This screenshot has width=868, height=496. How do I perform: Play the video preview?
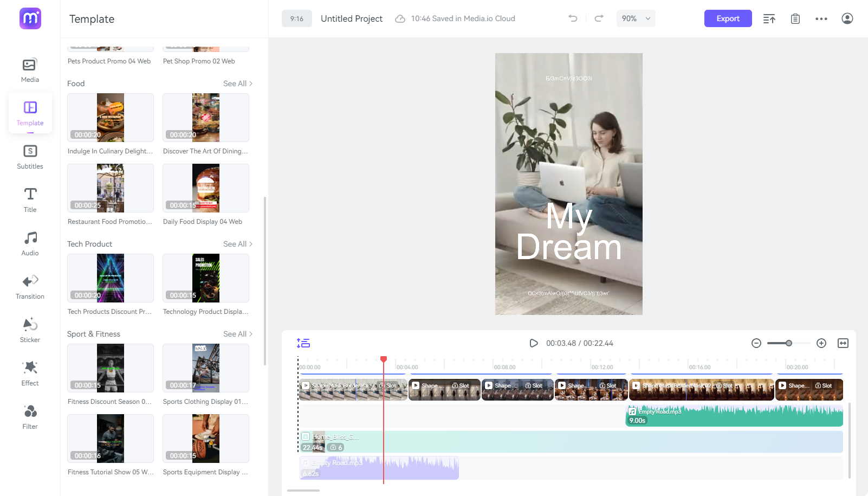(x=534, y=343)
